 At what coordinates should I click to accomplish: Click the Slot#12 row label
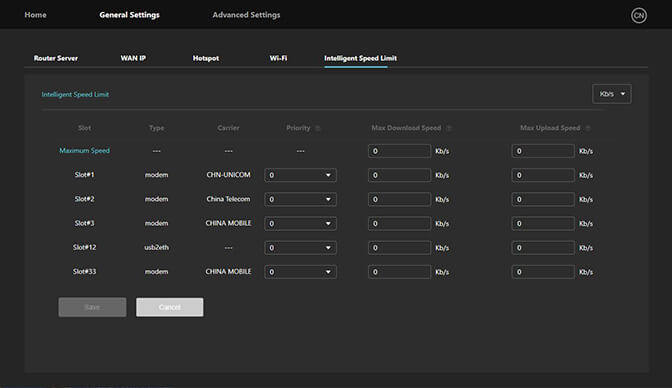84,247
